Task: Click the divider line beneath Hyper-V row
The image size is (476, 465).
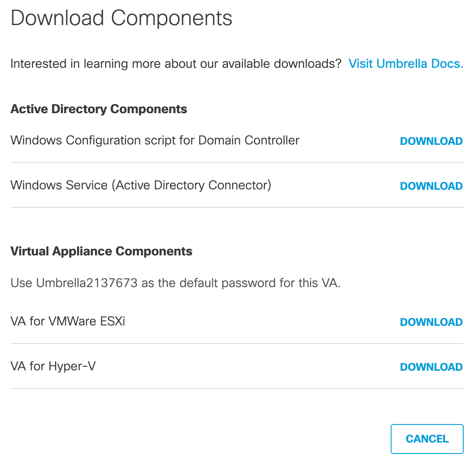Action: click(237, 388)
